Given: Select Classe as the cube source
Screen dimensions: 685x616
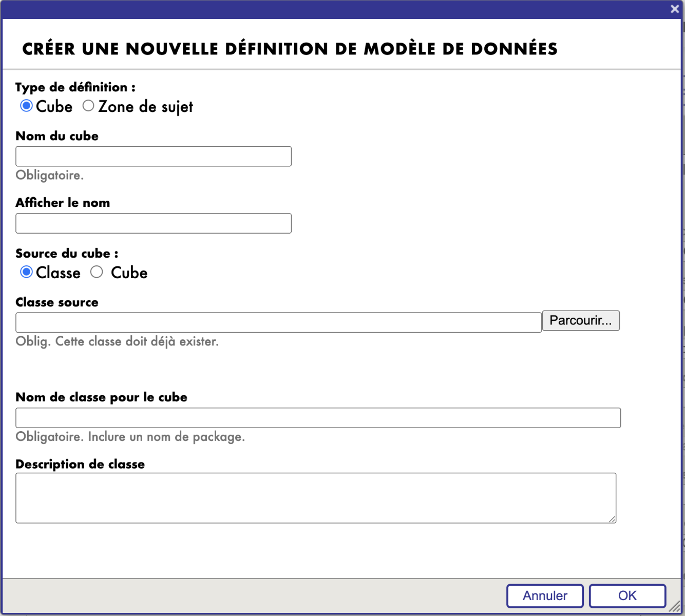Looking at the screenshot, I should (26, 272).
